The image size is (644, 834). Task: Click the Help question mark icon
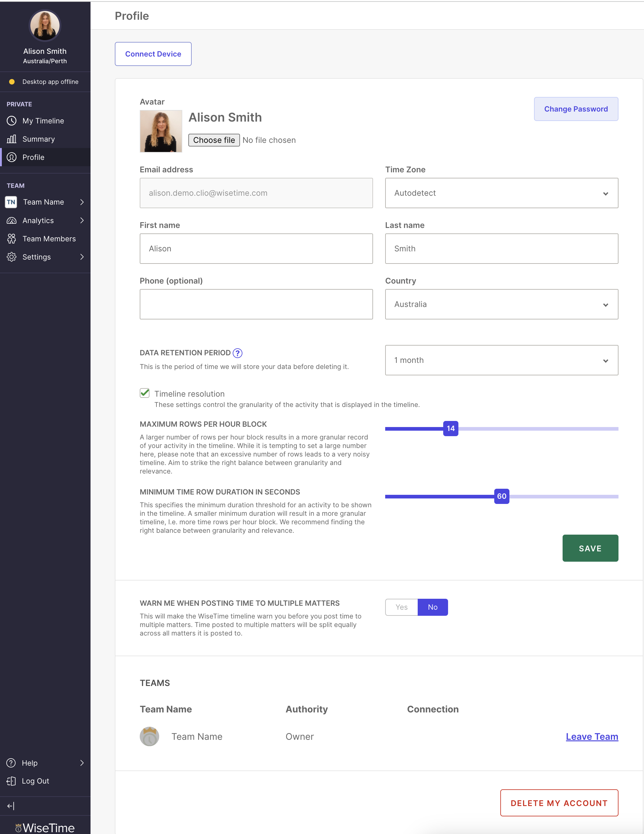[11, 763]
